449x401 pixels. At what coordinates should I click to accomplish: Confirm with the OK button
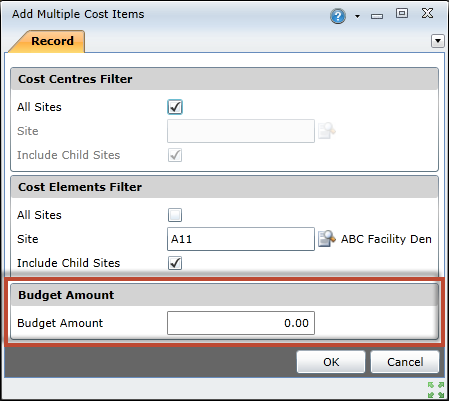[331, 362]
